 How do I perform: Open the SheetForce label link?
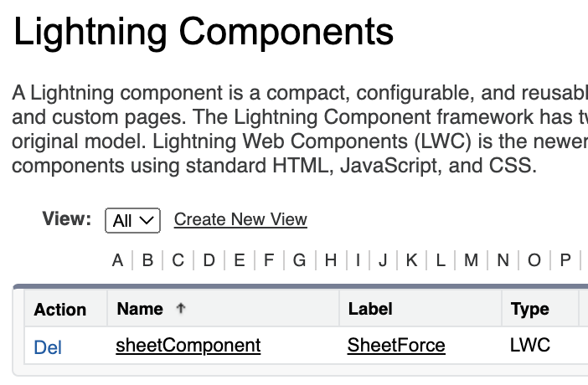coord(396,346)
